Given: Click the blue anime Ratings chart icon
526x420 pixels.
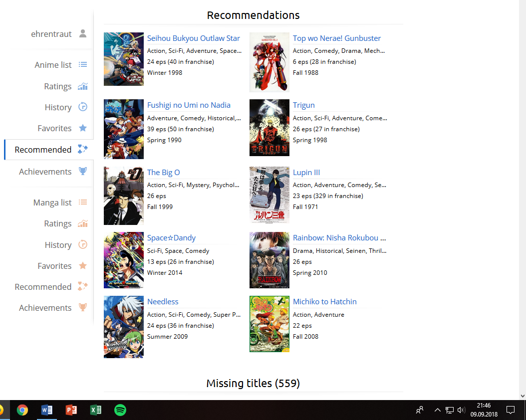Looking at the screenshot, I should [x=83, y=86].
